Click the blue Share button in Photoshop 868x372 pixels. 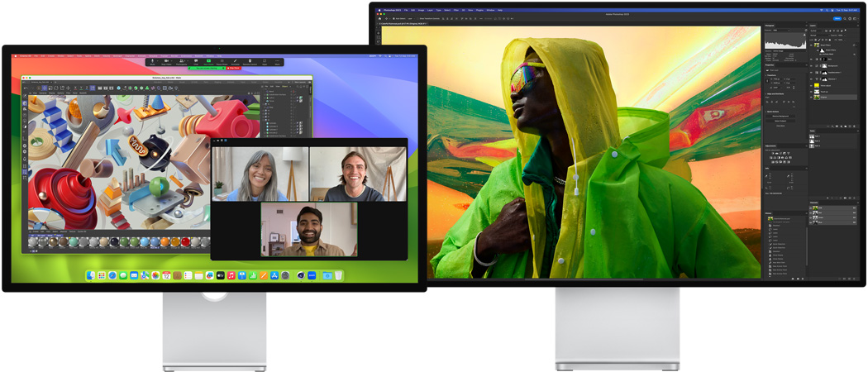click(x=837, y=17)
